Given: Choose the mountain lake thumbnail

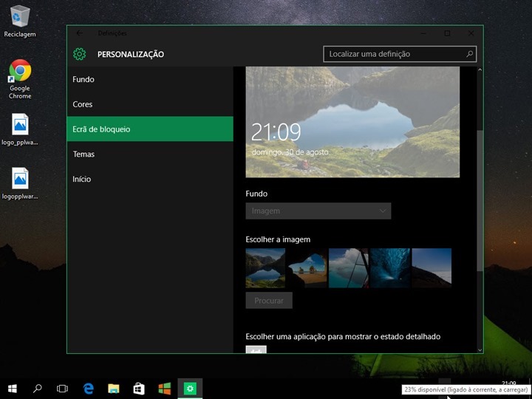Looking at the screenshot, I should coord(265,268).
